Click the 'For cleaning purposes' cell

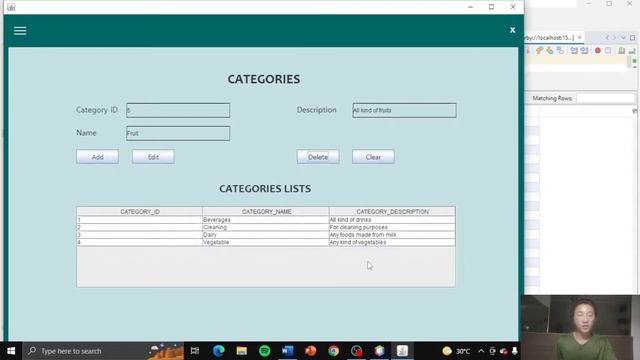click(392, 227)
